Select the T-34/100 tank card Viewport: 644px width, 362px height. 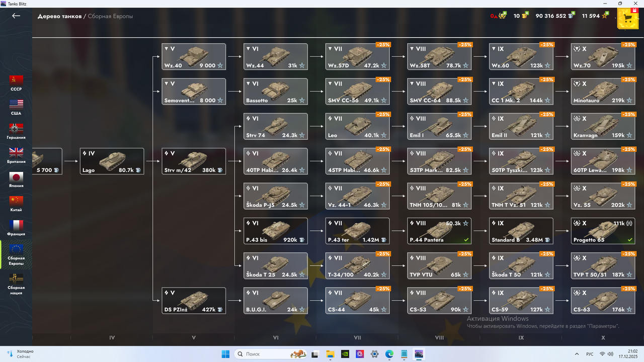357,266
